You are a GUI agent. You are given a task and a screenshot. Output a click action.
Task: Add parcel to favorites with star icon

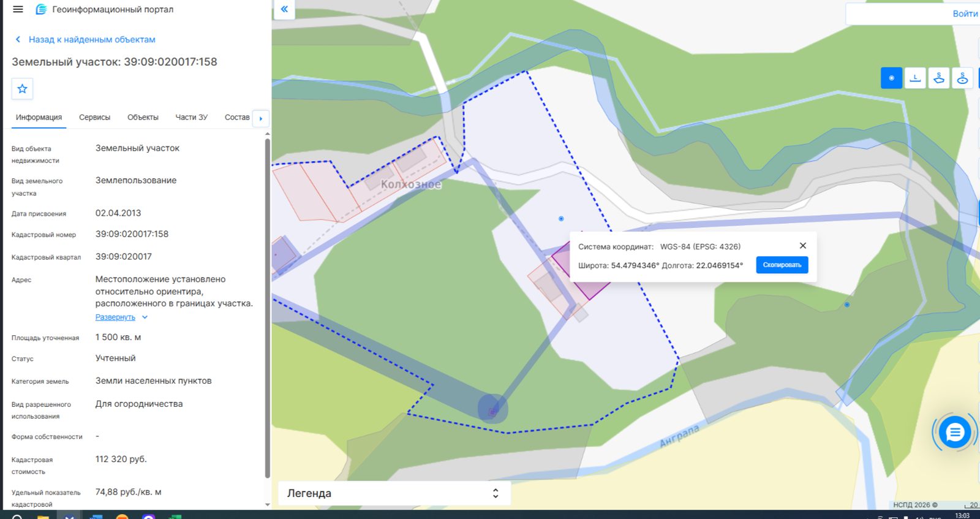coord(23,89)
